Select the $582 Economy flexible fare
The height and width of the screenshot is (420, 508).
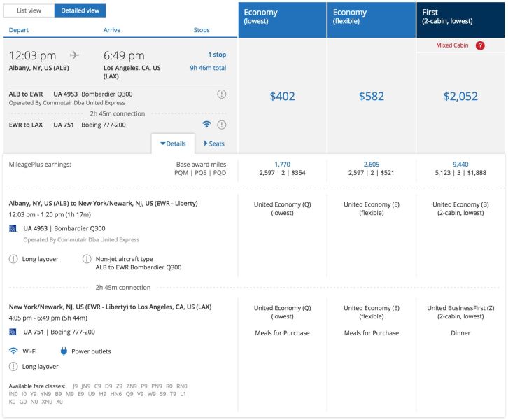pyautogui.click(x=372, y=97)
